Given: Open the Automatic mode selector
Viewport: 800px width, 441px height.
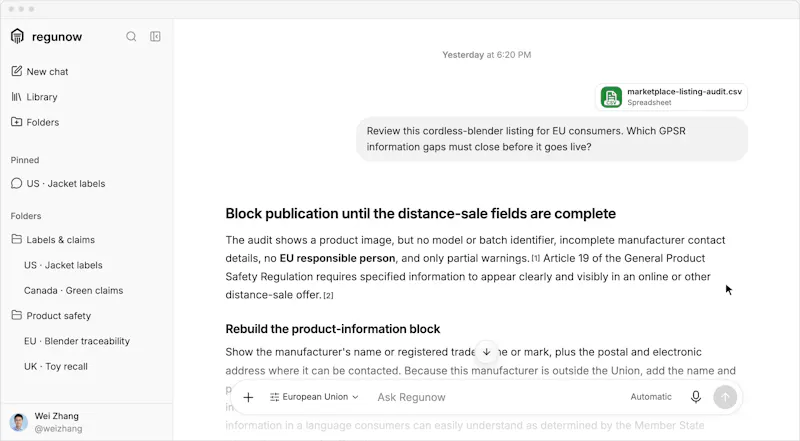Looking at the screenshot, I should 651,397.
